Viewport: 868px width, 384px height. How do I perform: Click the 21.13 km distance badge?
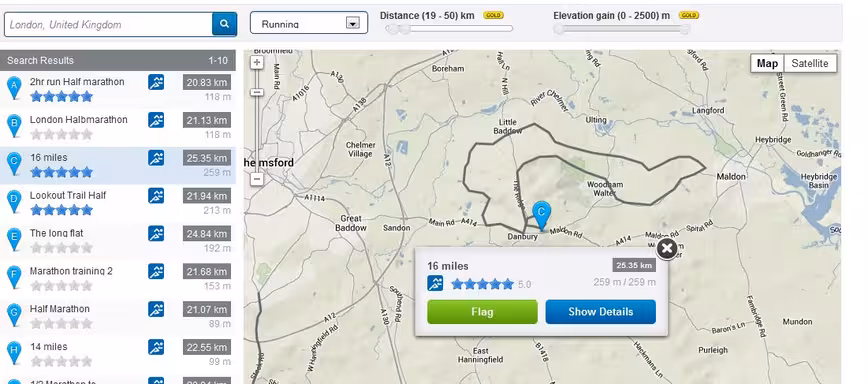pos(206,120)
